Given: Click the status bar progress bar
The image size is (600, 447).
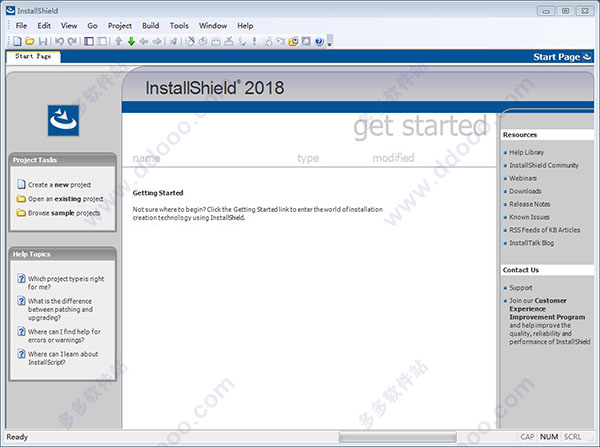Looking at the screenshot, I should pos(398,437).
